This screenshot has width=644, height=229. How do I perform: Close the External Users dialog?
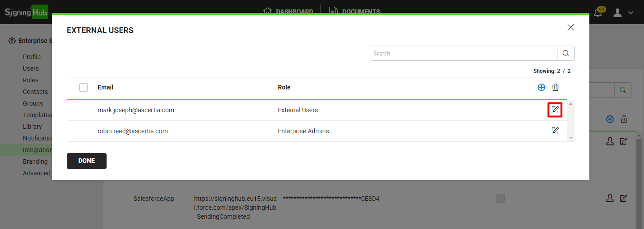click(571, 27)
